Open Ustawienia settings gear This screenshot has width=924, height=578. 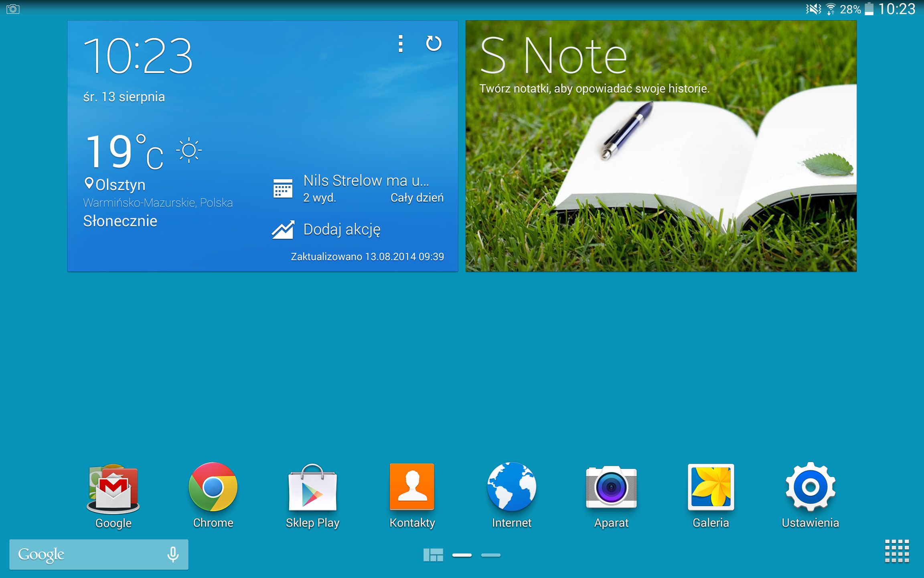point(810,487)
